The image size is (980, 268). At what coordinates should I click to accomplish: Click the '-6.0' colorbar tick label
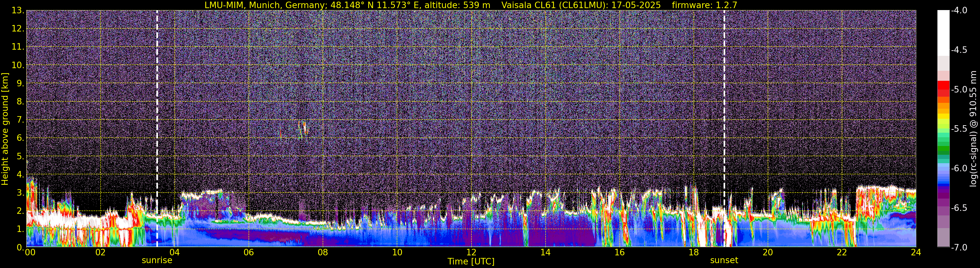click(x=959, y=168)
